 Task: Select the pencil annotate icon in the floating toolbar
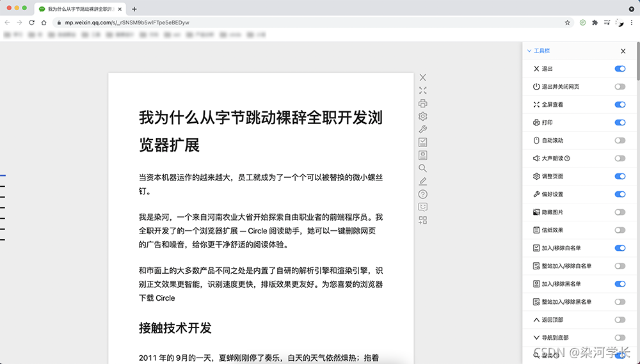[423, 181]
